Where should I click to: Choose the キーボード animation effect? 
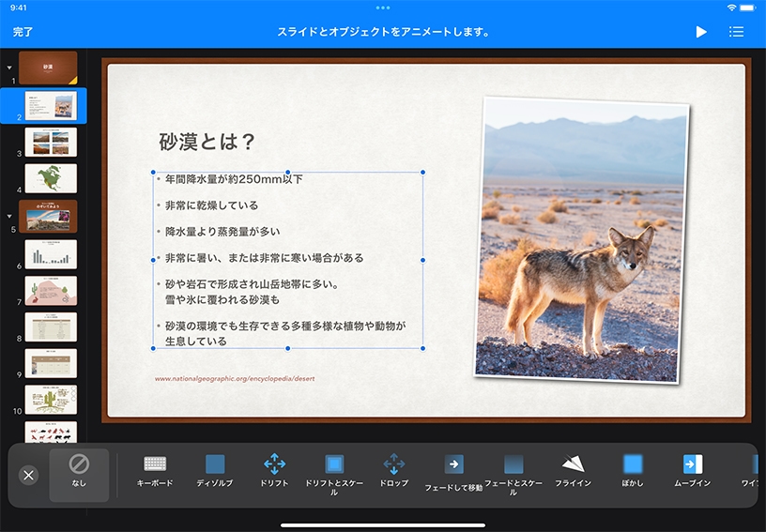click(155, 471)
